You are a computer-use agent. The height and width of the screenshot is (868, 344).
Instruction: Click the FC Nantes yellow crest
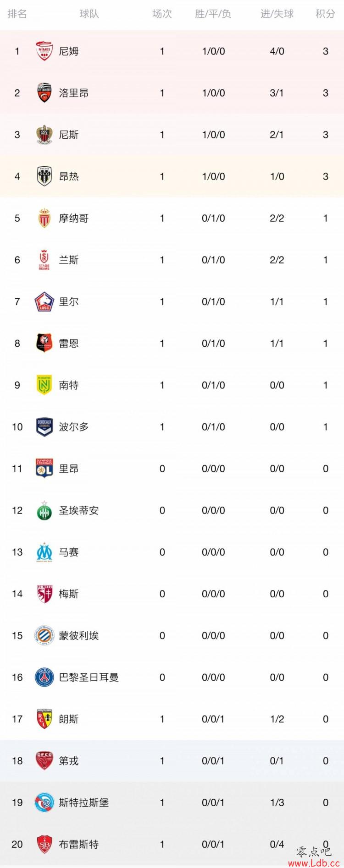pyautogui.click(x=44, y=385)
